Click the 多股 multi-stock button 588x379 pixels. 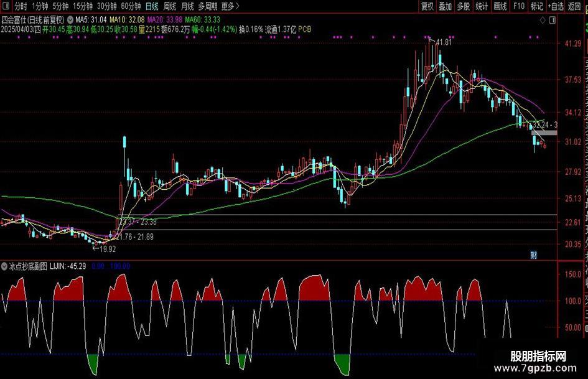(464, 6)
